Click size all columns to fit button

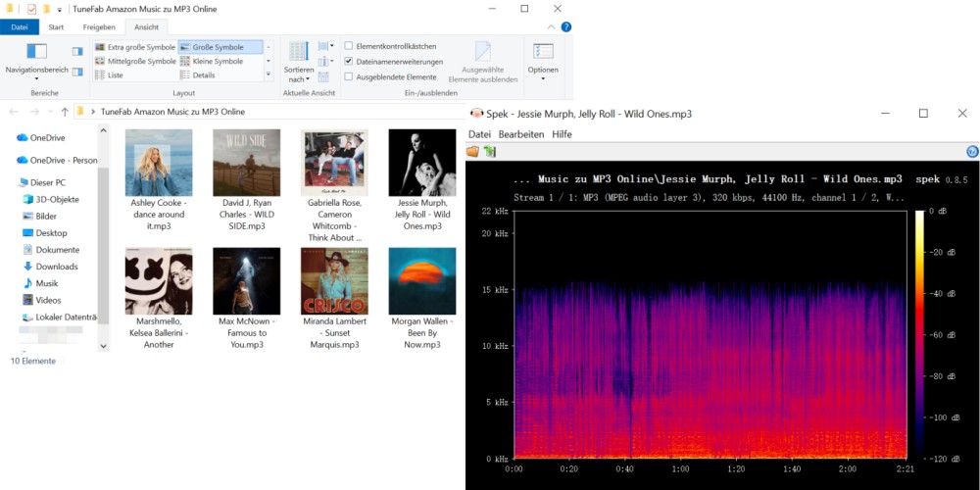[x=323, y=76]
